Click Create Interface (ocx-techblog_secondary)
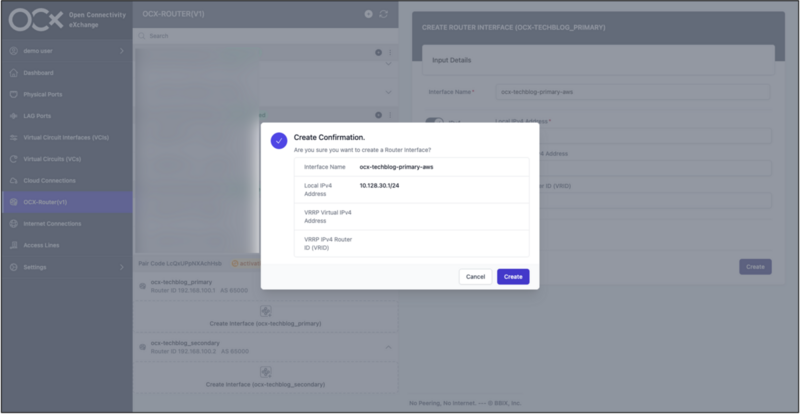The image size is (800, 414). pos(265,378)
